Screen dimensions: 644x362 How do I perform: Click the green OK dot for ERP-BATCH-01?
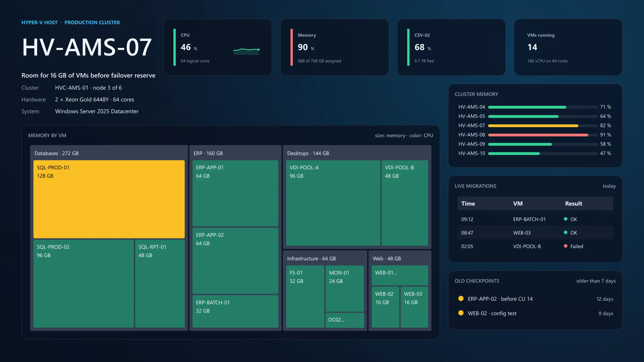pos(566,219)
